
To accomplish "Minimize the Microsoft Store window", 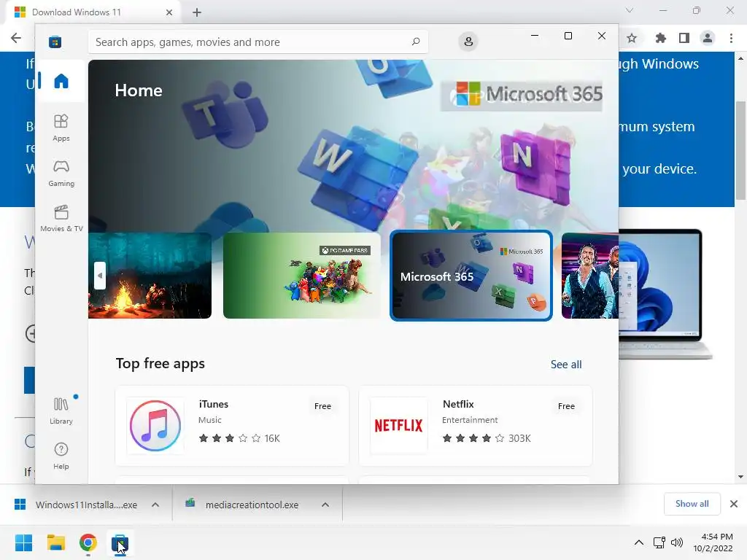I will (x=535, y=36).
